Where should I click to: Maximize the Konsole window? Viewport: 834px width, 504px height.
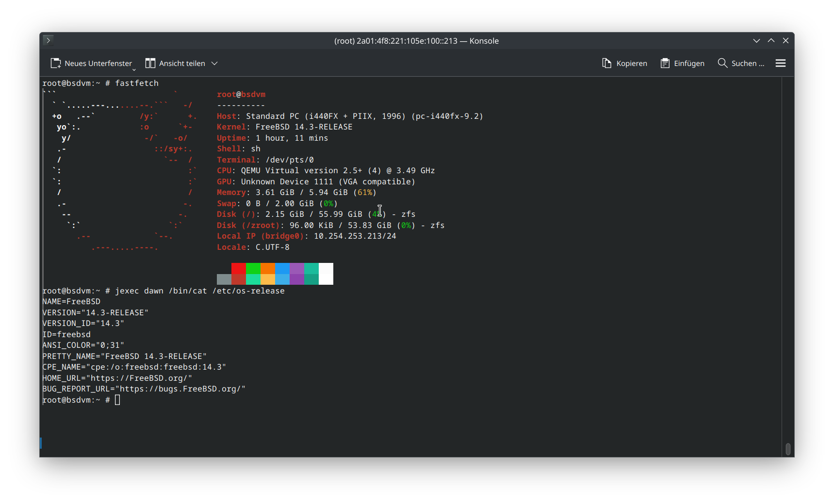click(x=771, y=41)
